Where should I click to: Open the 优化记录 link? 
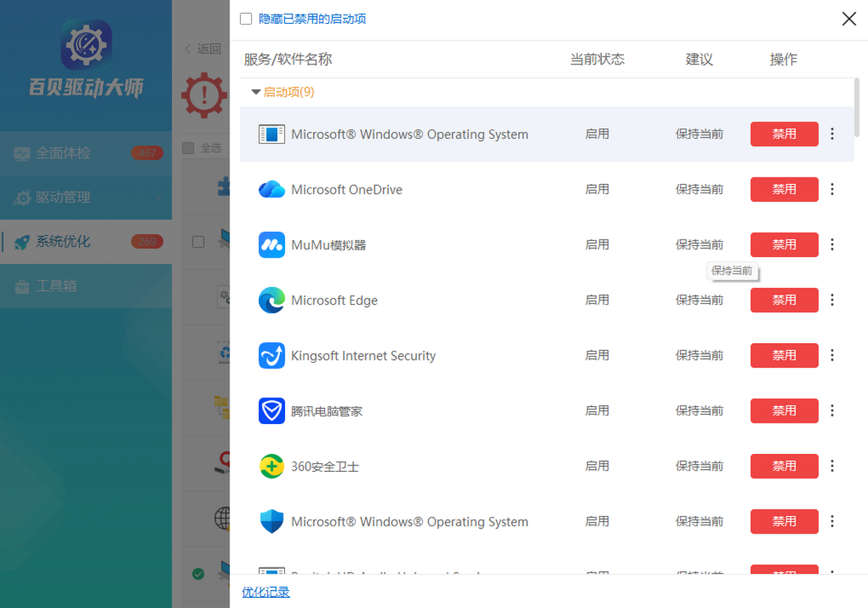tap(267, 592)
